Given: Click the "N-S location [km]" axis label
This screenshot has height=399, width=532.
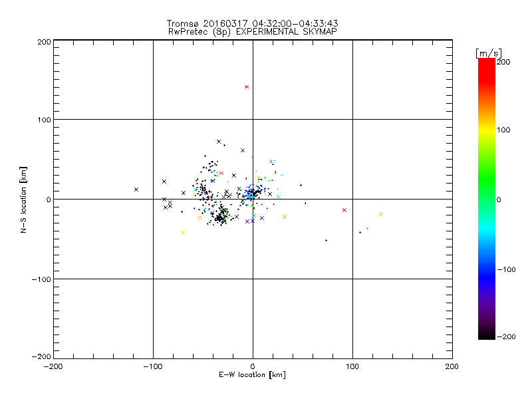Looking at the screenshot, I should 23,200.
